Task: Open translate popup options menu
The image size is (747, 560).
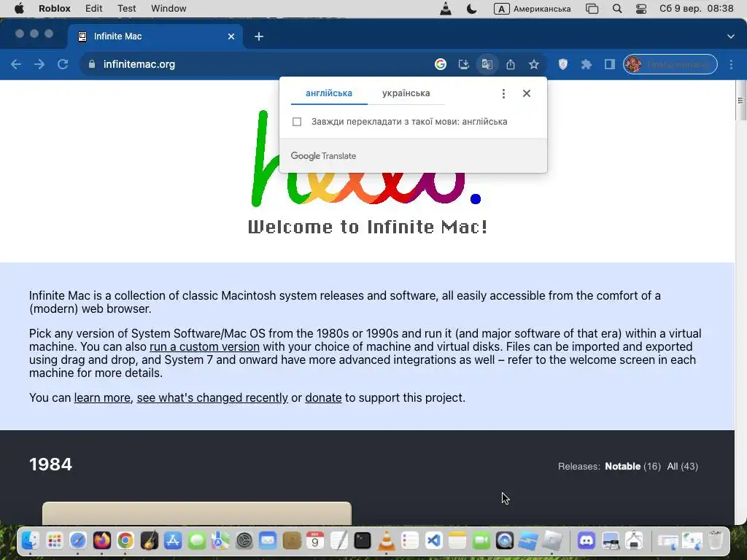Action: pos(503,93)
